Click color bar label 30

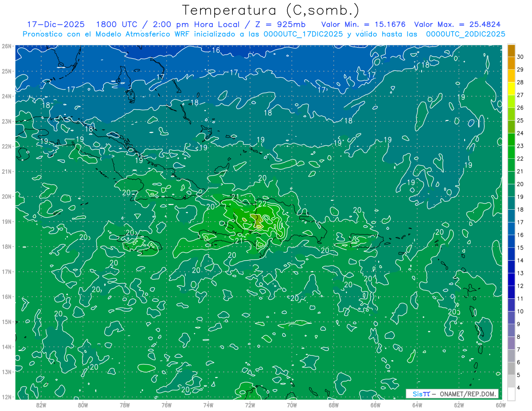(520, 57)
